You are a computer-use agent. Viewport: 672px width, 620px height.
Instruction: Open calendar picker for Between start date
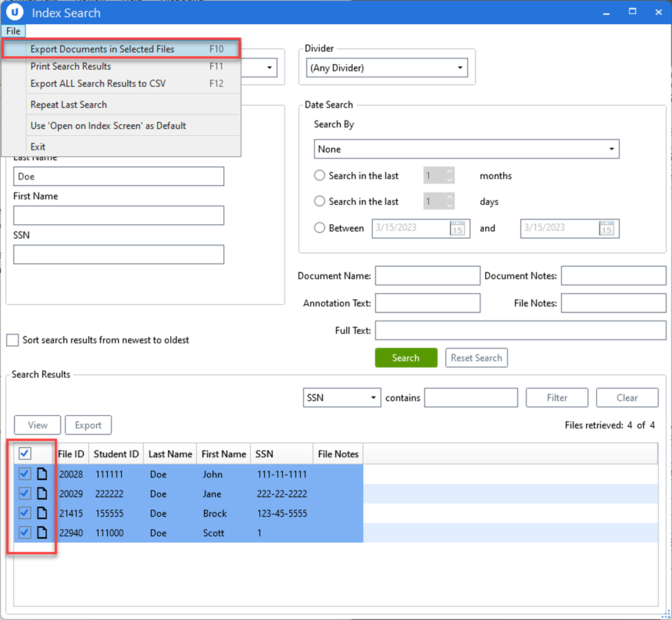[x=457, y=228]
